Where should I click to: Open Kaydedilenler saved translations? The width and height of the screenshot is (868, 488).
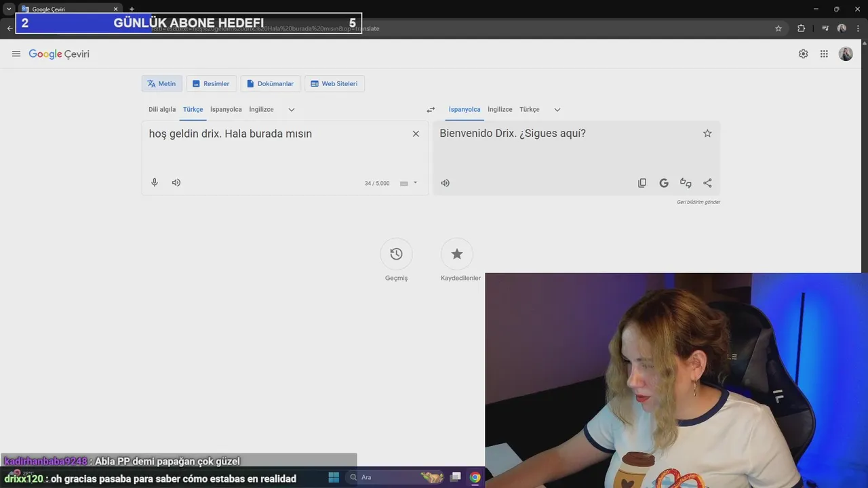point(457,254)
